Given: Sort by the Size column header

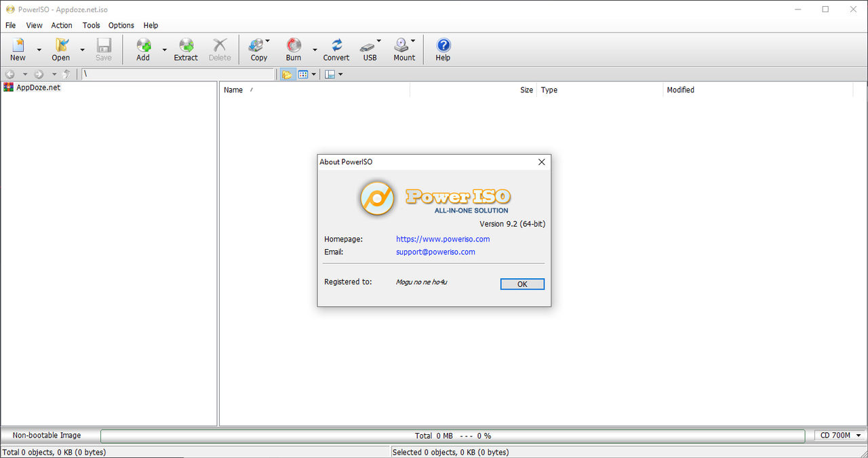Looking at the screenshot, I should [x=473, y=90].
